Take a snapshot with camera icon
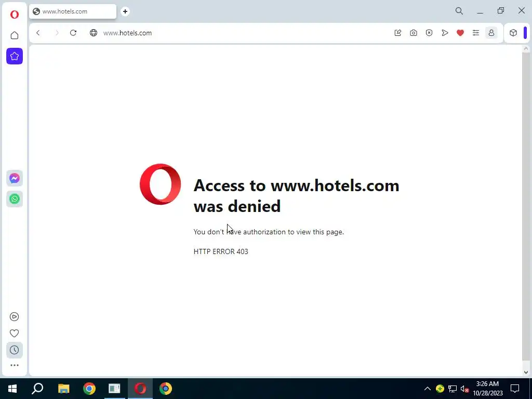The width and height of the screenshot is (532, 399). pos(413,33)
